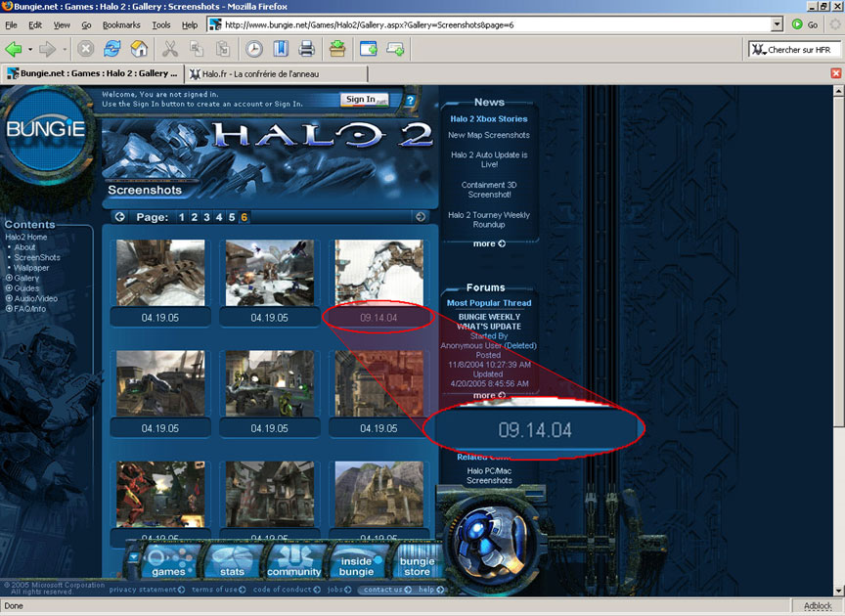The image size is (845, 616).
Task: Click the HFR search engine icon
Action: (x=759, y=50)
